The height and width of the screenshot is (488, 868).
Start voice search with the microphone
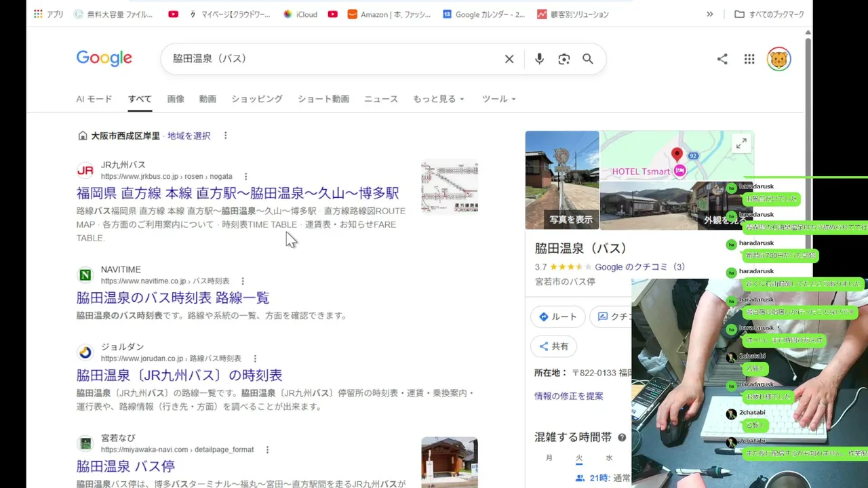pyautogui.click(x=539, y=59)
